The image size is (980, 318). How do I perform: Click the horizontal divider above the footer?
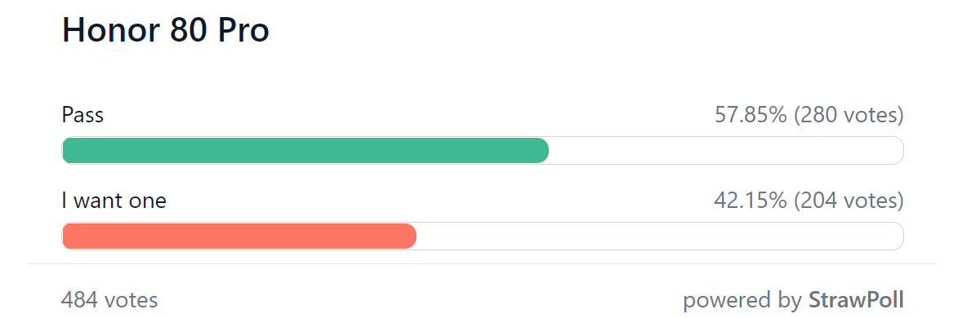482,264
